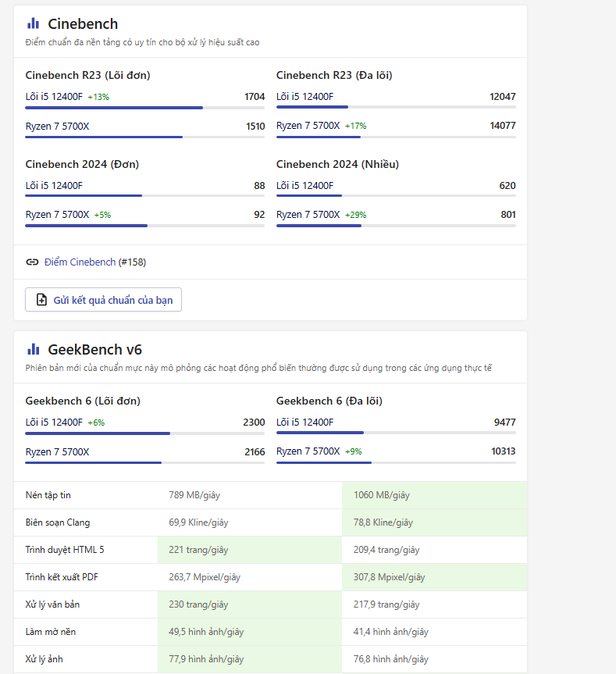
Task: Click the Cinebench 2024 (Đơn) title
Action: pyautogui.click(x=82, y=164)
